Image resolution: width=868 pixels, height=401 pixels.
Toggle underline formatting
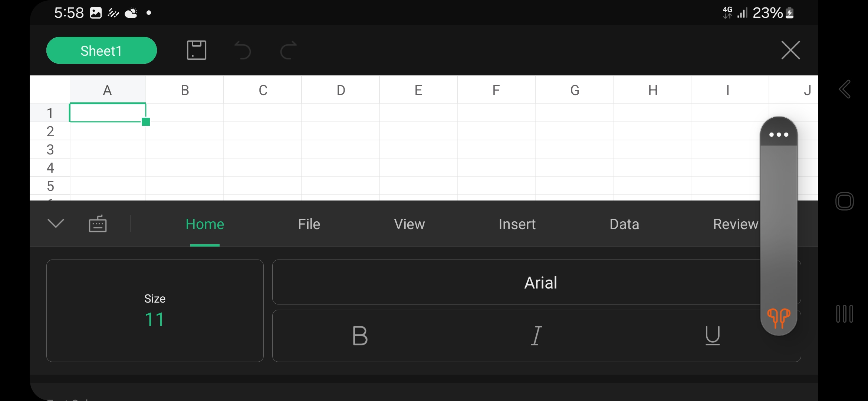pos(712,336)
